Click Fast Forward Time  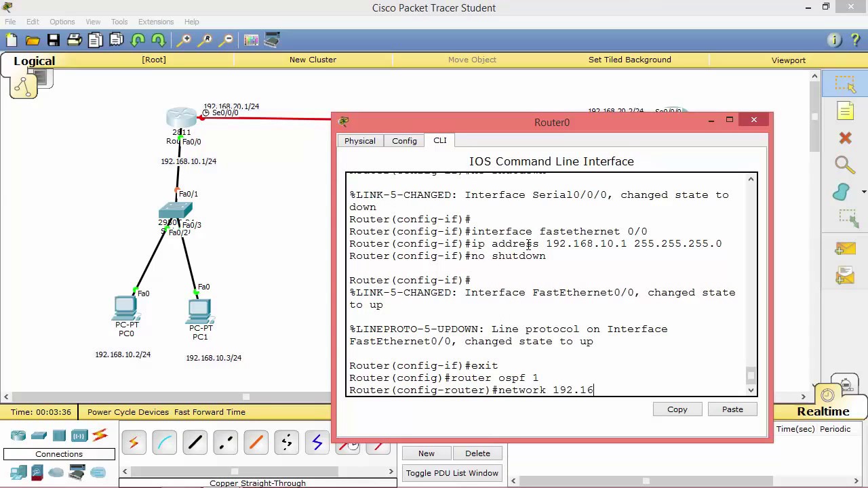[x=210, y=412]
